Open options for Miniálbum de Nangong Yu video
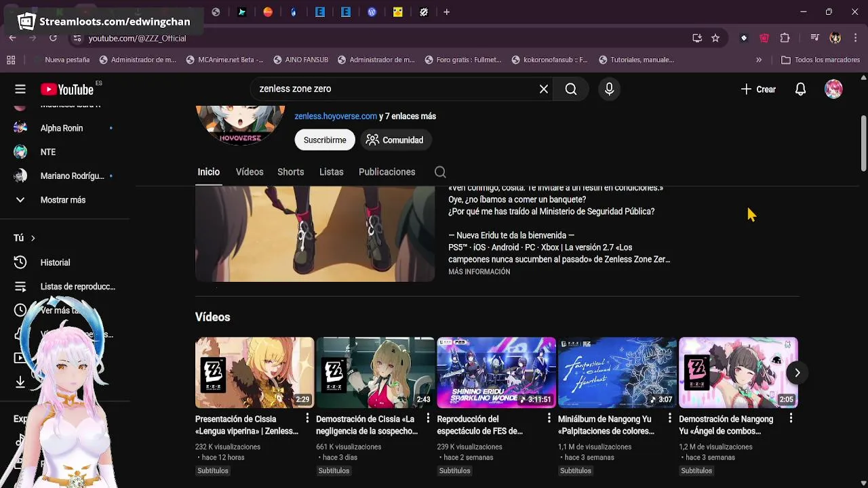868x488 pixels. coord(670,418)
